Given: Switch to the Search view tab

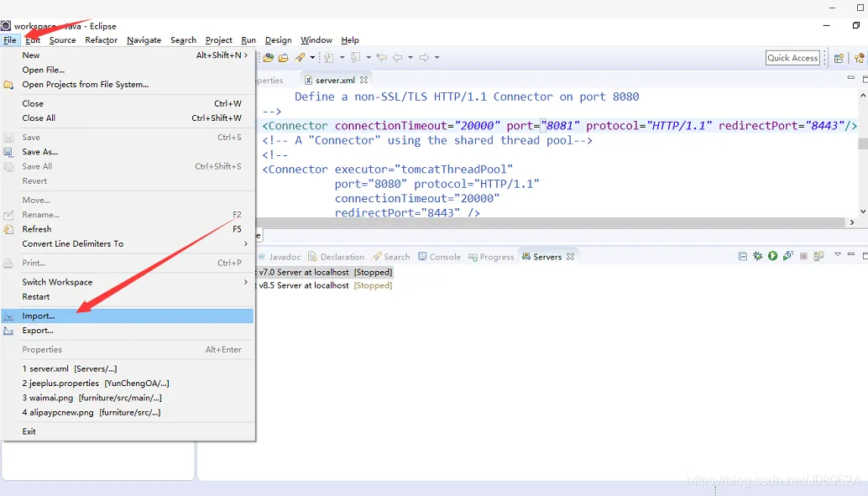Looking at the screenshot, I should point(391,257).
